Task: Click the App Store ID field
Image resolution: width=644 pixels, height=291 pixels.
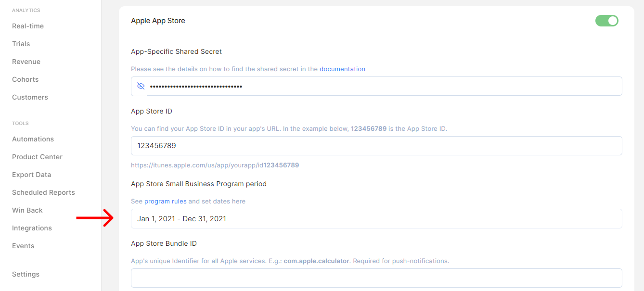Action: [376, 146]
